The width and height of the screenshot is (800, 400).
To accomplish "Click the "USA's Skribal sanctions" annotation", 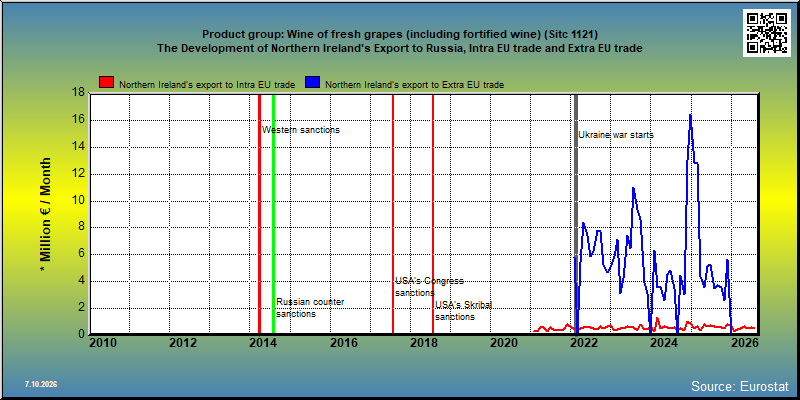I will coord(463,311).
